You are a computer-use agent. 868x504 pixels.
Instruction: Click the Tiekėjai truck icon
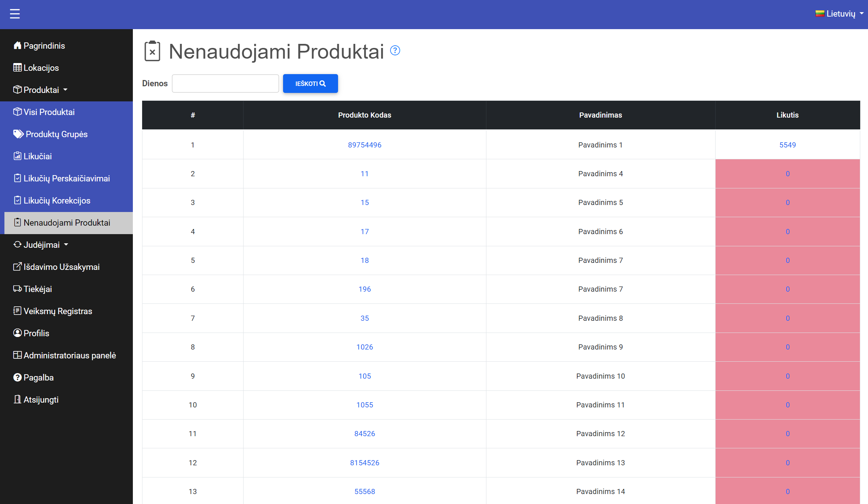pyautogui.click(x=17, y=289)
